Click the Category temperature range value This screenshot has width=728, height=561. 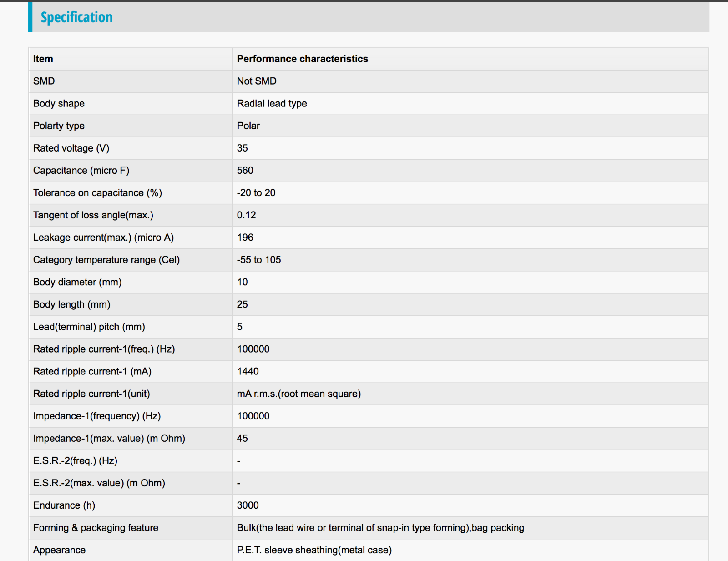pos(258,259)
